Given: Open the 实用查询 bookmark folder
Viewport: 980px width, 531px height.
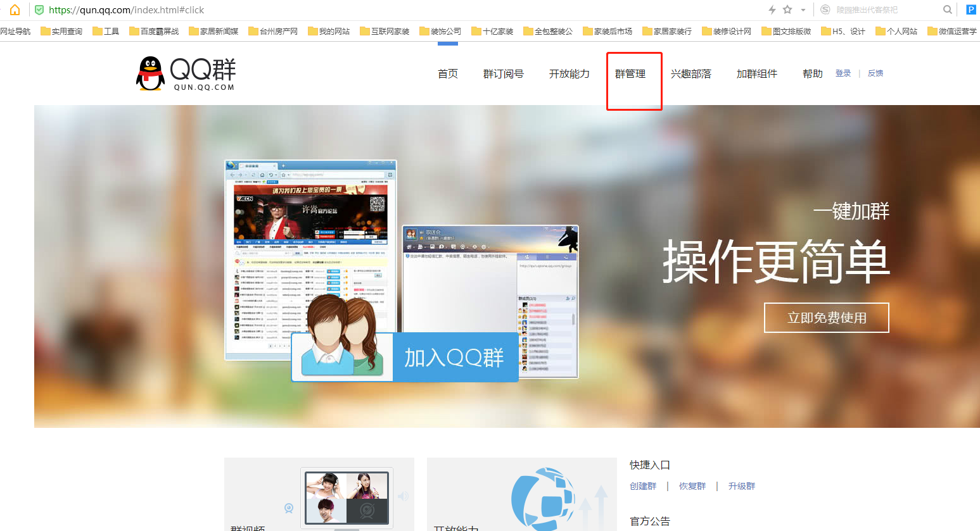Looking at the screenshot, I should pyautogui.click(x=61, y=31).
